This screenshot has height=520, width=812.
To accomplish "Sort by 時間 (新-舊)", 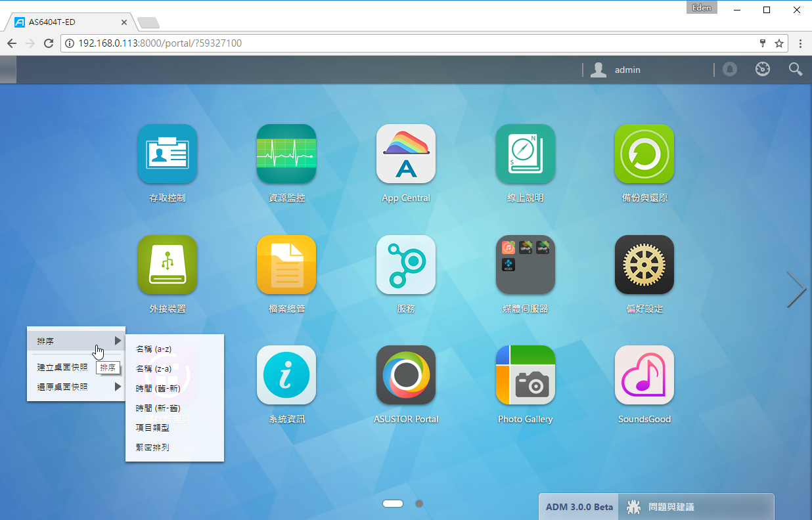I will 175,408.
